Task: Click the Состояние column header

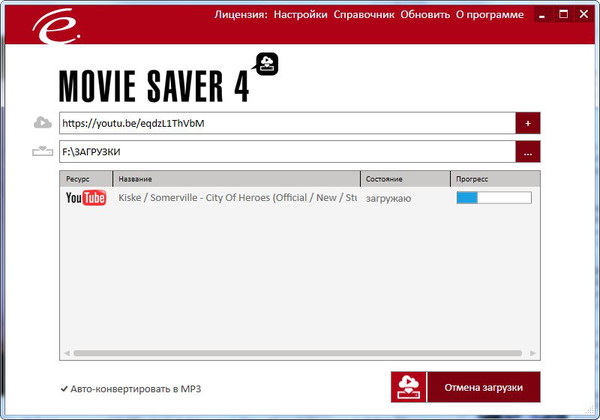Action: click(406, 179)
